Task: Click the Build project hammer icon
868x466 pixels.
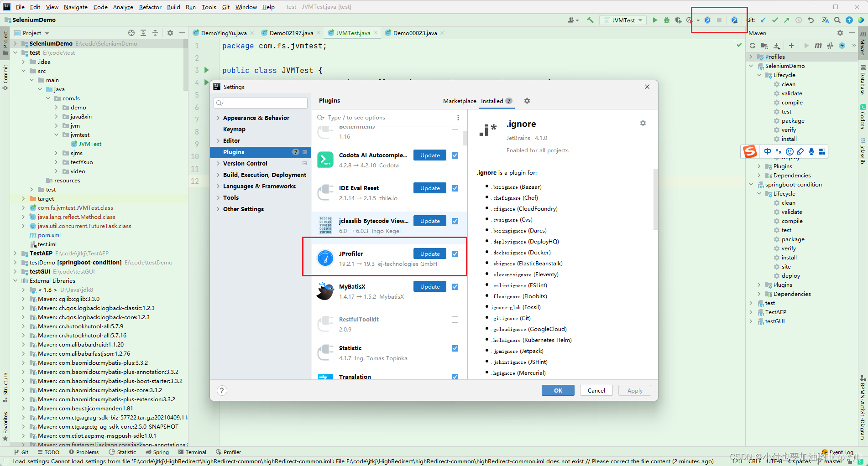Action: [590, 20]
